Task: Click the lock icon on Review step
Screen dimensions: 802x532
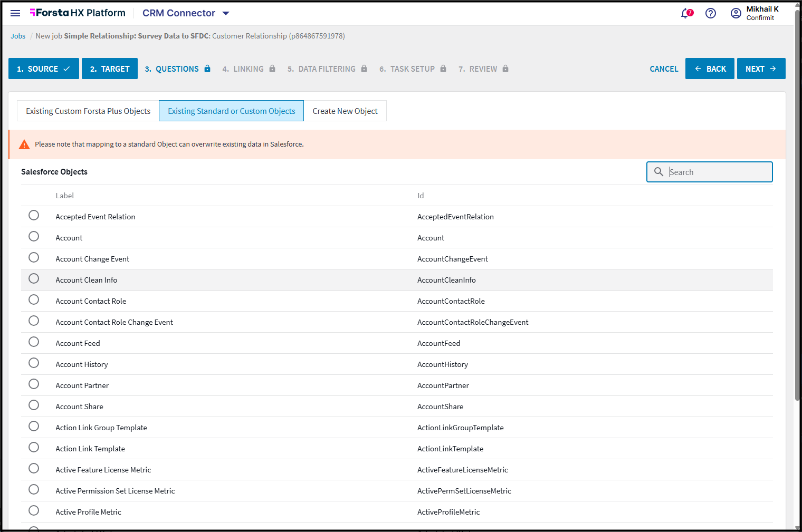Action: tap(505, 69)
